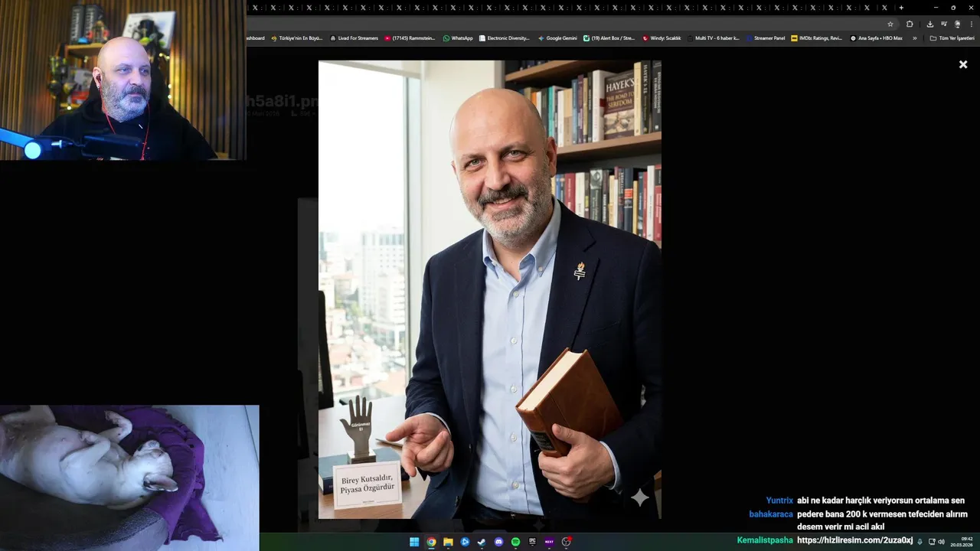Open the blue app icon beside File Explorer
The image size is (980, 551).
(x=465, y=542)
